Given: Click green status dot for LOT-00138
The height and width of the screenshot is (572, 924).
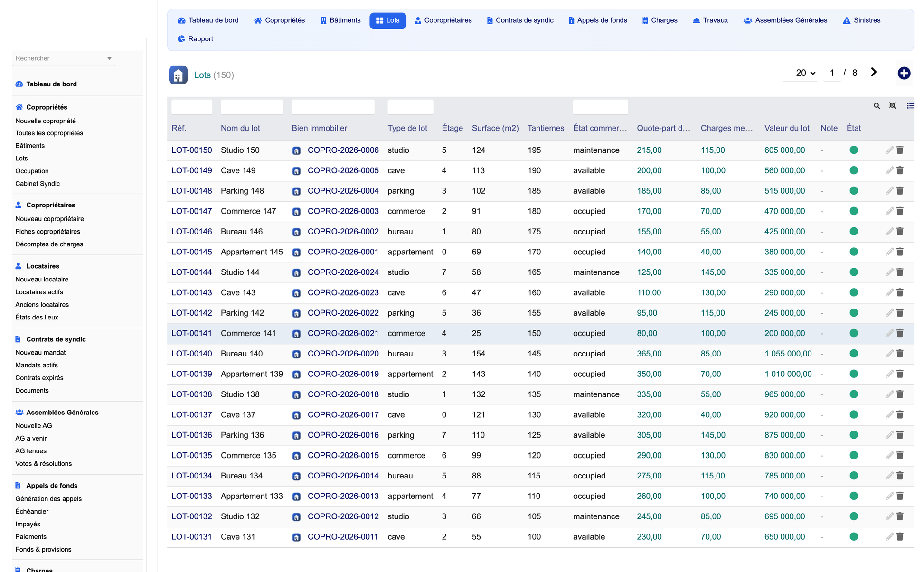Looking at the screenshot, I should click(x=853, y=394).
